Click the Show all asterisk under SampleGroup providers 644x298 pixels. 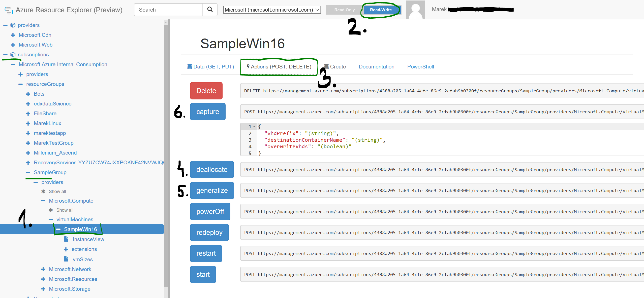(x=43, y=192)
